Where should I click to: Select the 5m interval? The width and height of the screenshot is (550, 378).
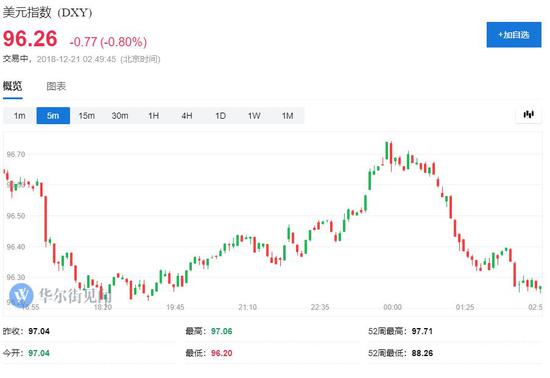(x=53, y=116)
